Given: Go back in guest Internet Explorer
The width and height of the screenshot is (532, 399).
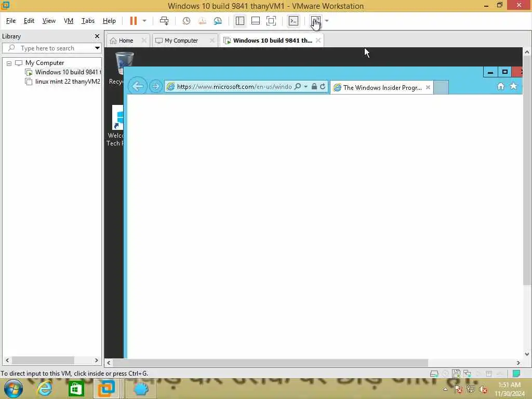Looking at the screenshot, I should (x=137, y=86).
